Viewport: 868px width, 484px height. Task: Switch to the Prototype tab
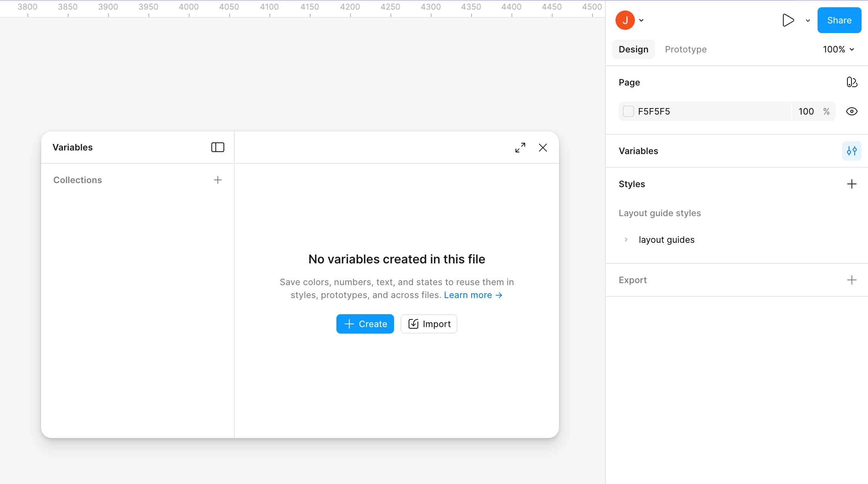[686, 49]
